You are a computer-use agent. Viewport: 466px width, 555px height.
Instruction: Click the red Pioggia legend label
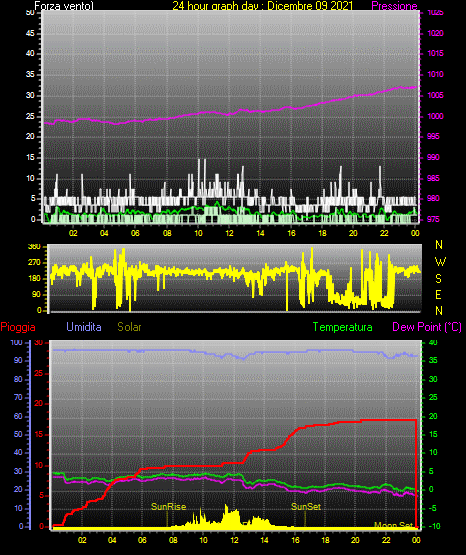point(18,327)
